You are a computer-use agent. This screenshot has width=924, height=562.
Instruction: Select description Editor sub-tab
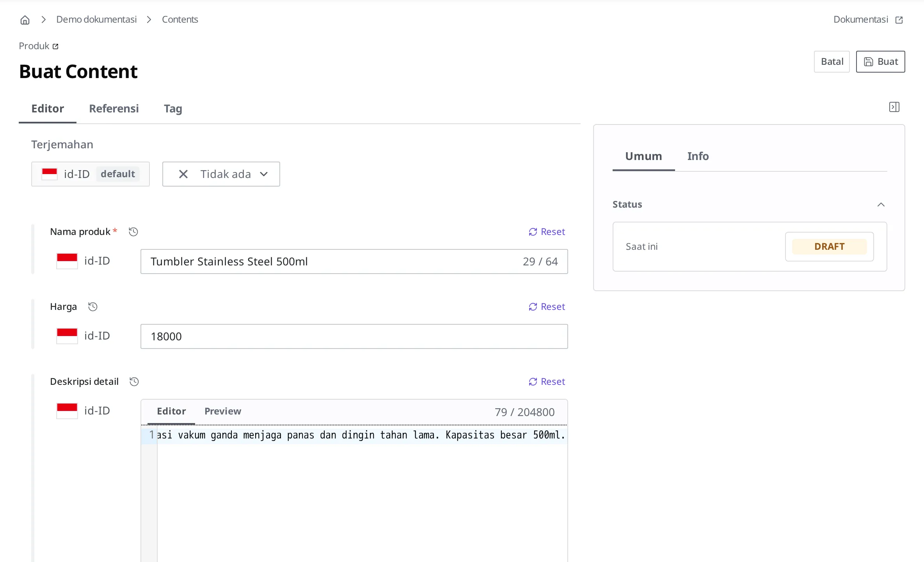coord(171,411)
